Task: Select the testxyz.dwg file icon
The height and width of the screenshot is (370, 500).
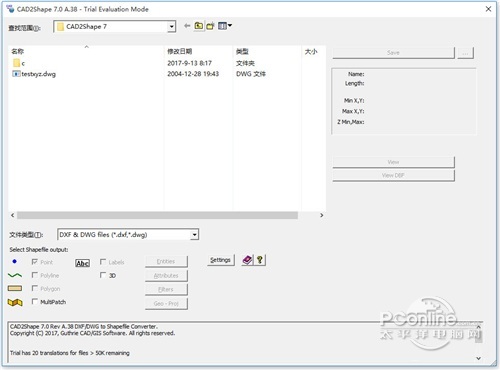Action: click(x=16, y=74)
